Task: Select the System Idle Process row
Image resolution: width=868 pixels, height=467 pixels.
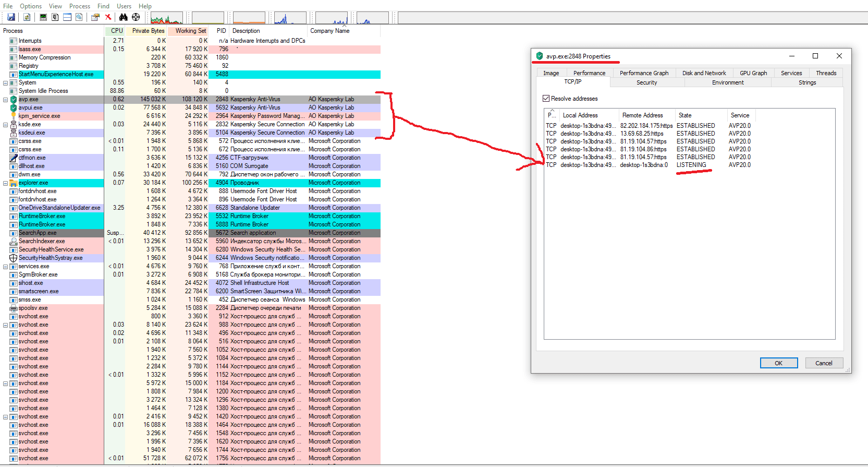Action: click(190, 91)
